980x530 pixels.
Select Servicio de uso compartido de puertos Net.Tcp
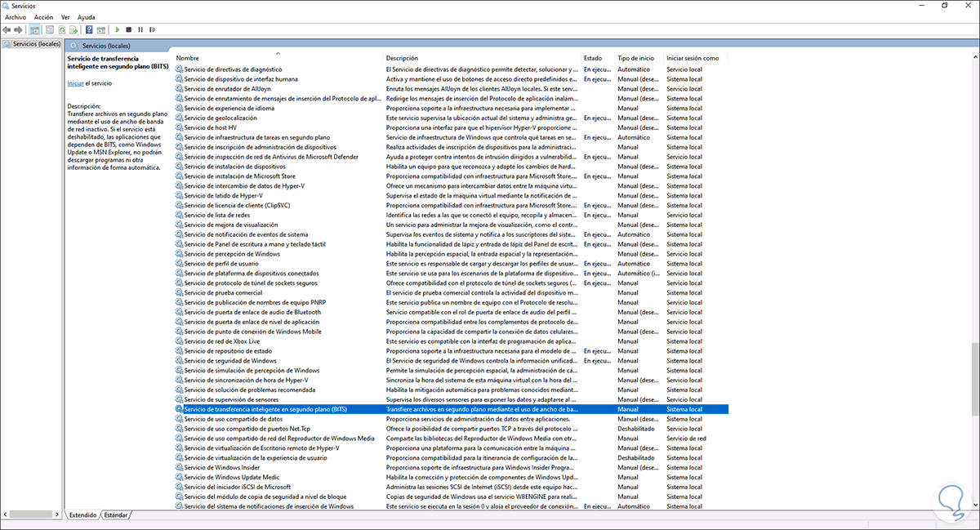coord(451,429)
